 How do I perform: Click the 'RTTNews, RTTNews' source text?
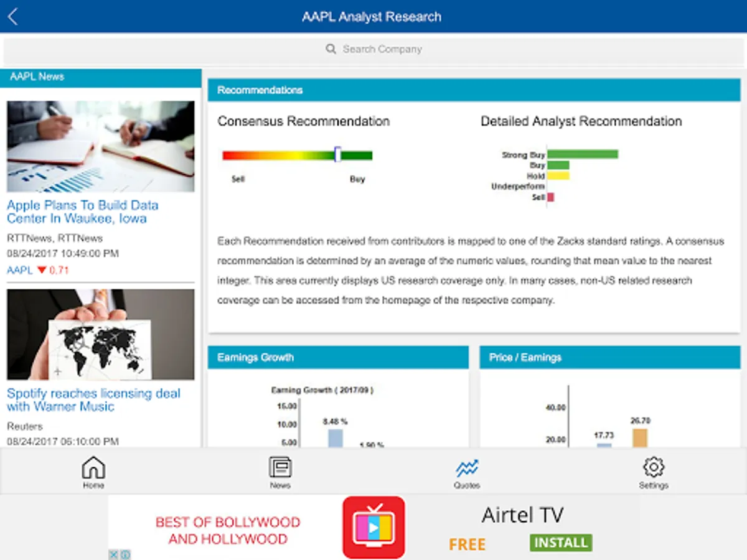55,238
